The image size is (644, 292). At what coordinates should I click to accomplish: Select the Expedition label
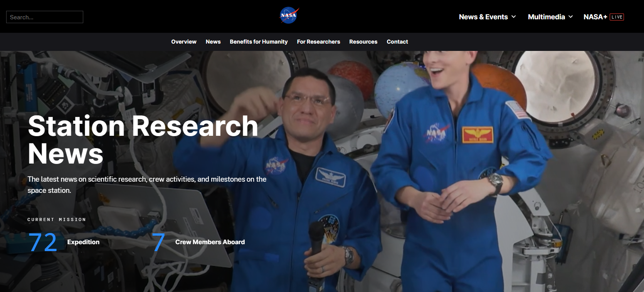point(83,242)
